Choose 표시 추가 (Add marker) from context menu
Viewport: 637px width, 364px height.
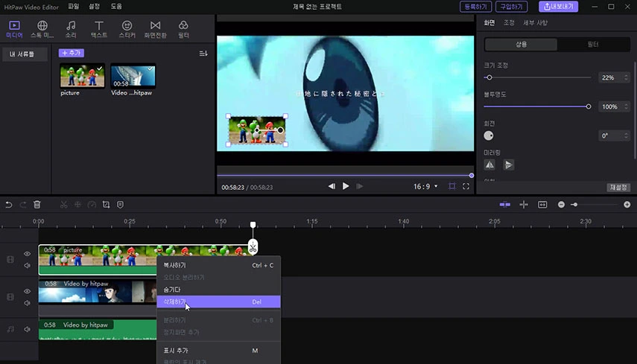[x=218, y=350]
